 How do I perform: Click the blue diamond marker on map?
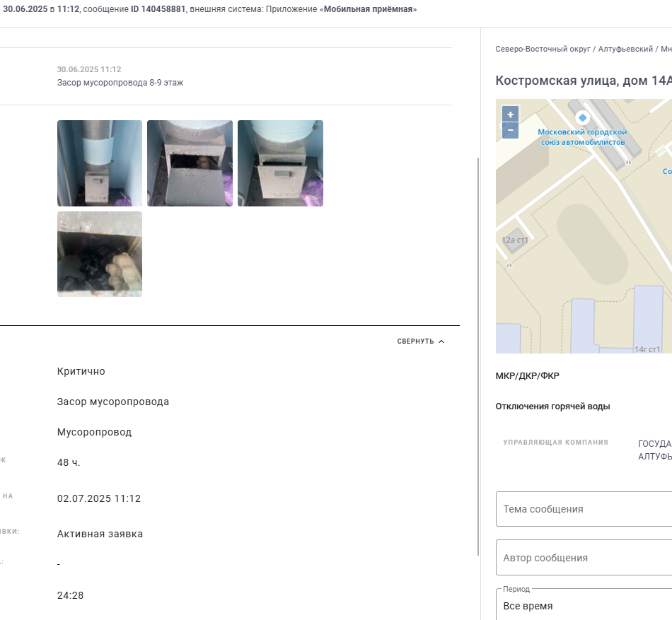[x=582, y=117]
